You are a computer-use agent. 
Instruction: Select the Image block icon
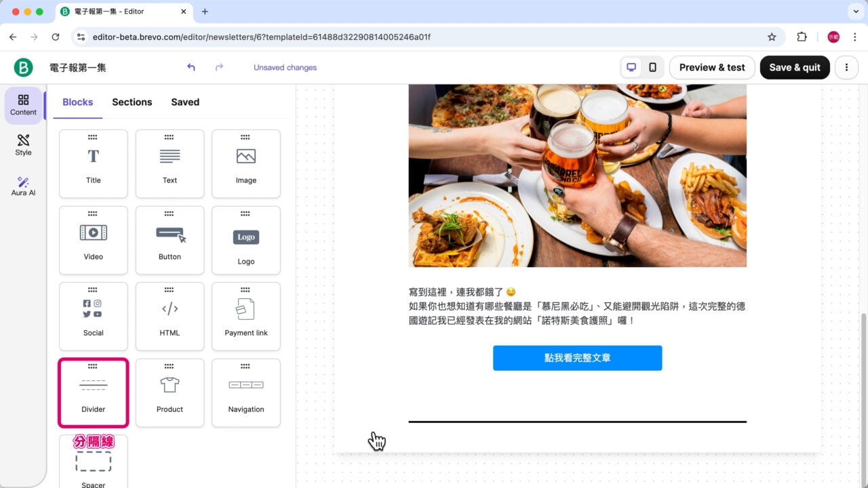coord(246,163)
